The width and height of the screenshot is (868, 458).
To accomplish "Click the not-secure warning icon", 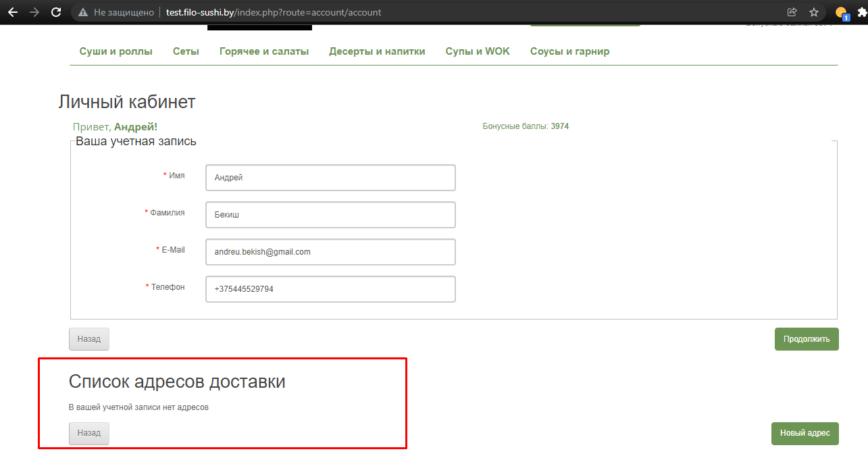I will [83, 12].
